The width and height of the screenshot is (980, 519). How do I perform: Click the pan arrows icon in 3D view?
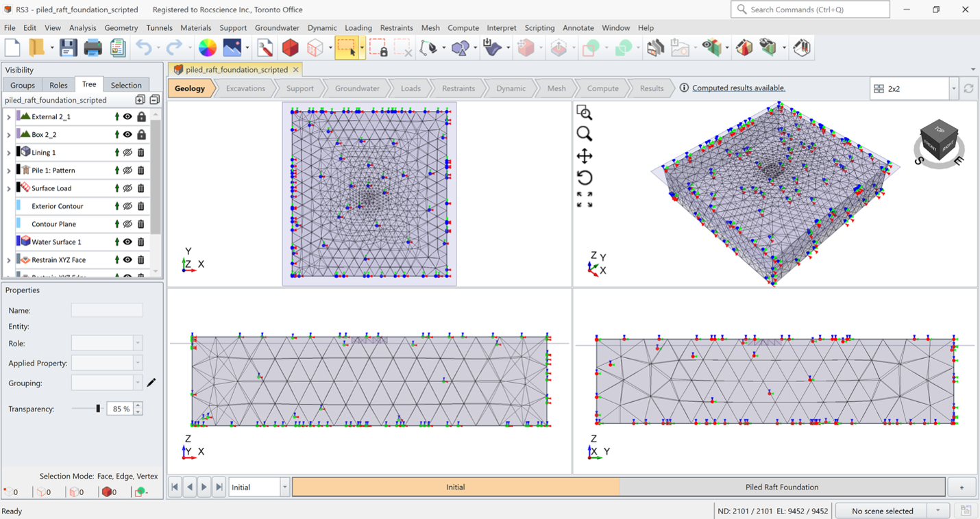coord(585,155)
